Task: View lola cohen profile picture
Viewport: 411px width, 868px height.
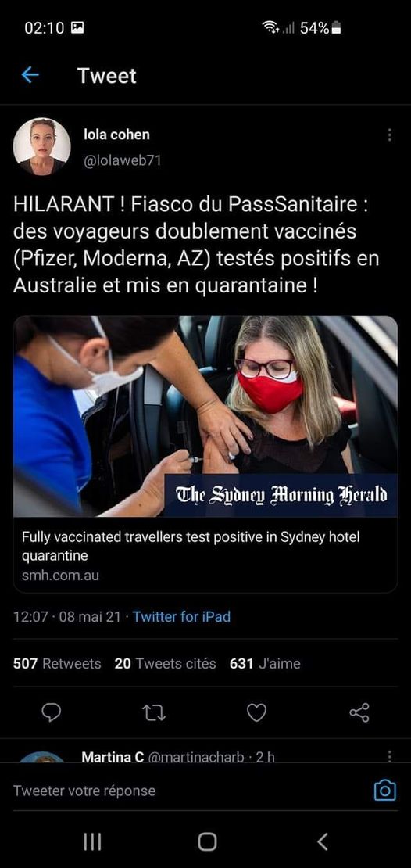Action: 41,147
